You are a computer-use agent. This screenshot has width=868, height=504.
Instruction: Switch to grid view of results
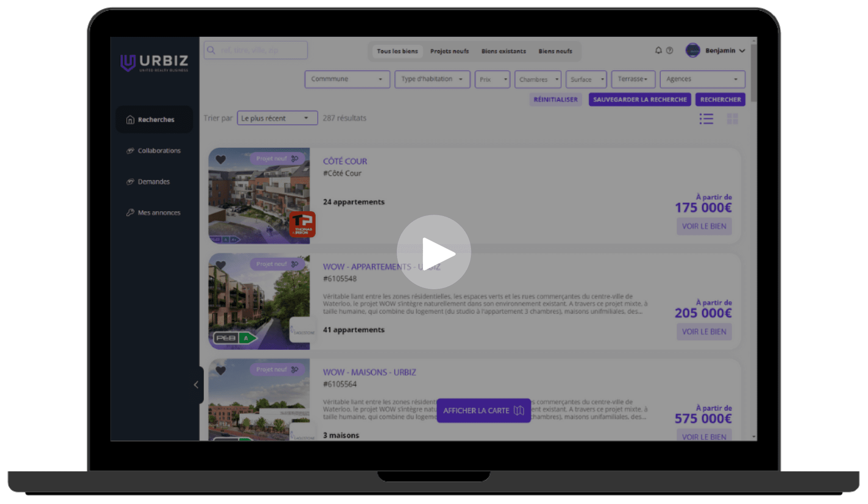pyautogui.click(x=733, y=119)
